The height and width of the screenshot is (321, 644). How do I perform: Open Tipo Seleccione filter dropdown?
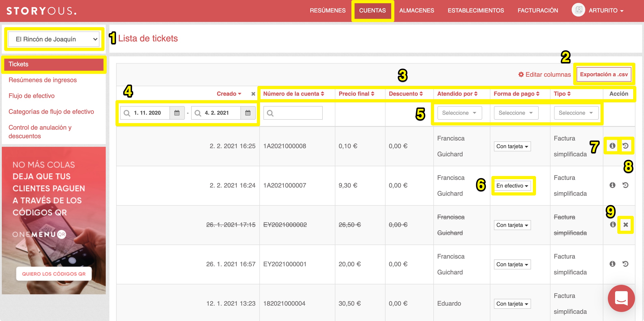(x=576, y=113)
